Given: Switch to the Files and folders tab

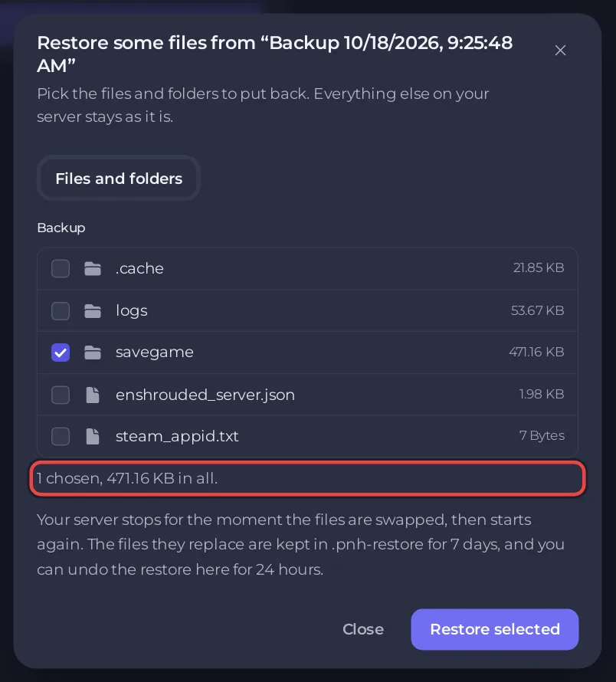Looking at the screenshot, I should (x=119, y=179).
